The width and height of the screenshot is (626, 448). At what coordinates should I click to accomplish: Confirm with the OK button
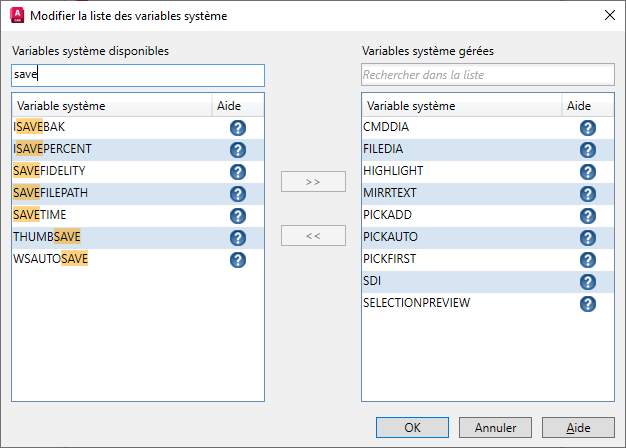[x=413, y=427]
